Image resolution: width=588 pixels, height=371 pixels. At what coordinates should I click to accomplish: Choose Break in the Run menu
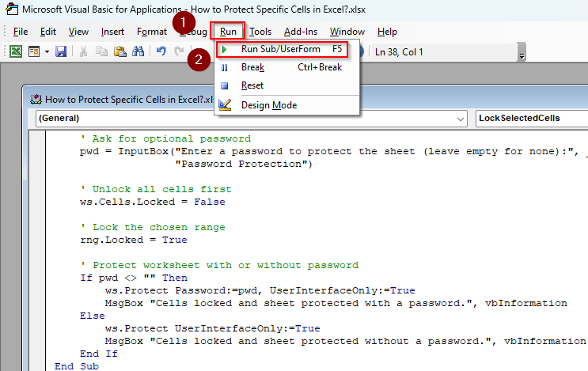tap(252, 67)
